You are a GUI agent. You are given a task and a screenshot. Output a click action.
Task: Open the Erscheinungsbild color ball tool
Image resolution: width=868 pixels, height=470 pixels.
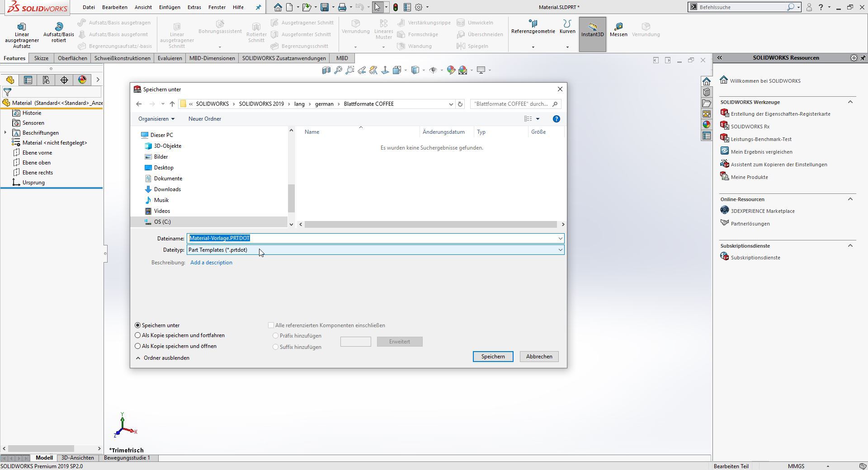tap(450, 70)
